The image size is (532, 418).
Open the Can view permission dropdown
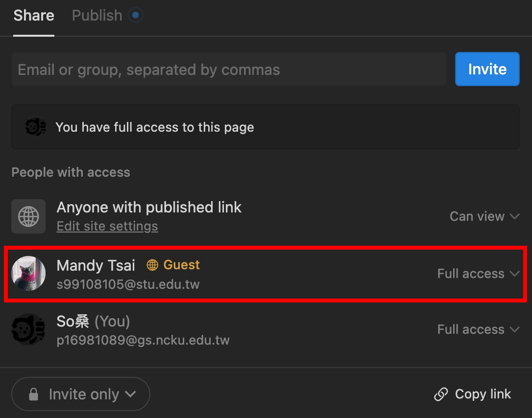tap(484, 216)
